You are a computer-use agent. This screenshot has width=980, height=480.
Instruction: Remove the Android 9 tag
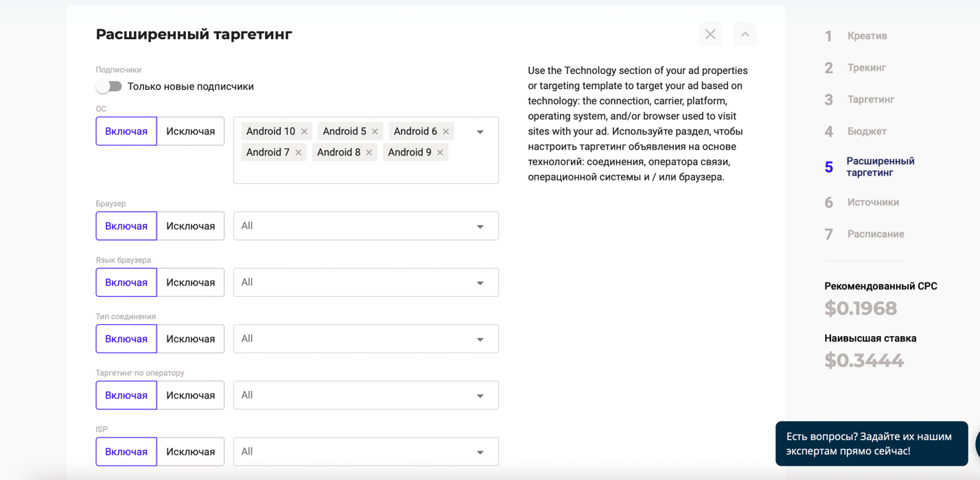(x=440, y=153)
